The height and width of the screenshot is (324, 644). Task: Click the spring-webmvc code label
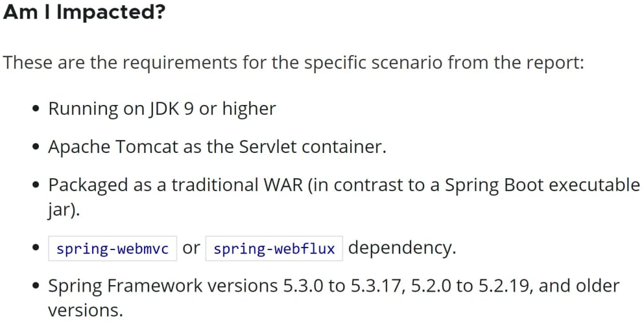click(x=113, y=249)
